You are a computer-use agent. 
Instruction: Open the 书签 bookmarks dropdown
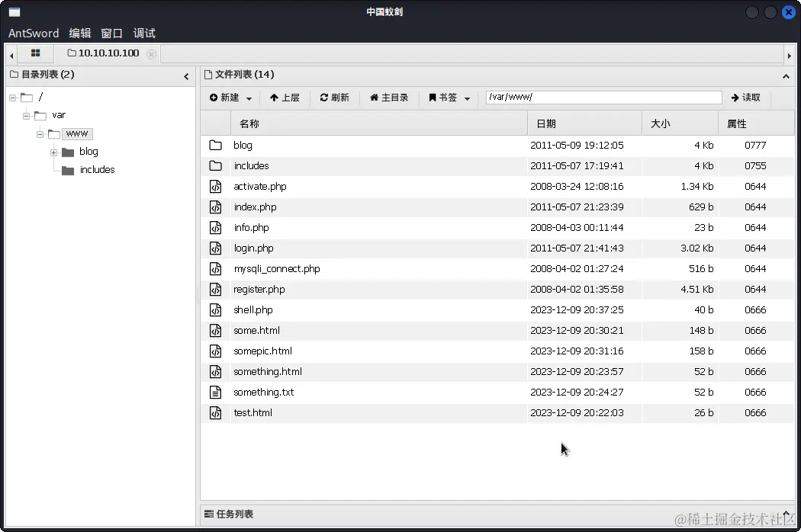tap(449, 98)
